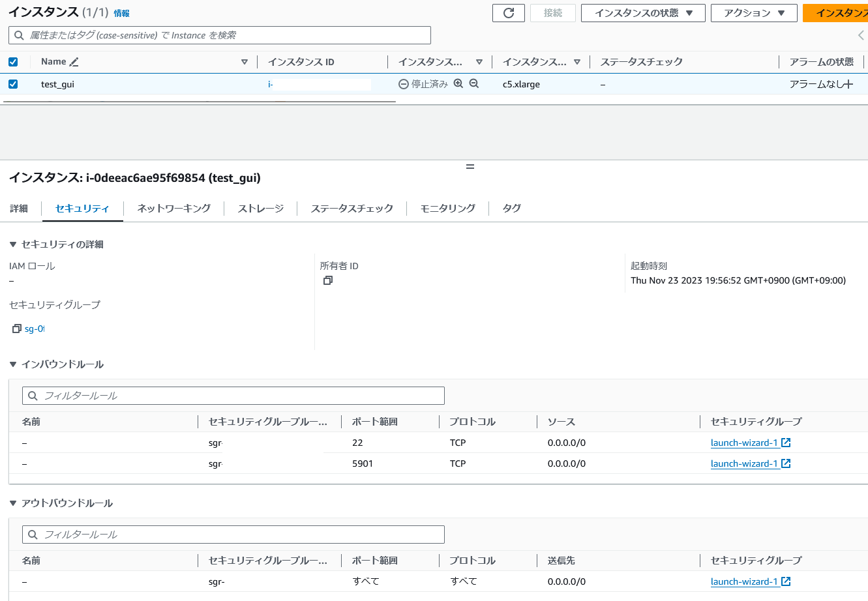This screenshot has width=868, height=601.
Task: Click the horizontal scrollbar under instance table
Action: 199,102
